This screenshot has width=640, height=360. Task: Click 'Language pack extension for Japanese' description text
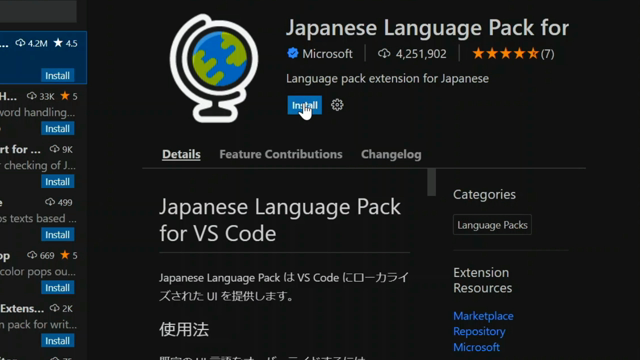pos(387,78)
